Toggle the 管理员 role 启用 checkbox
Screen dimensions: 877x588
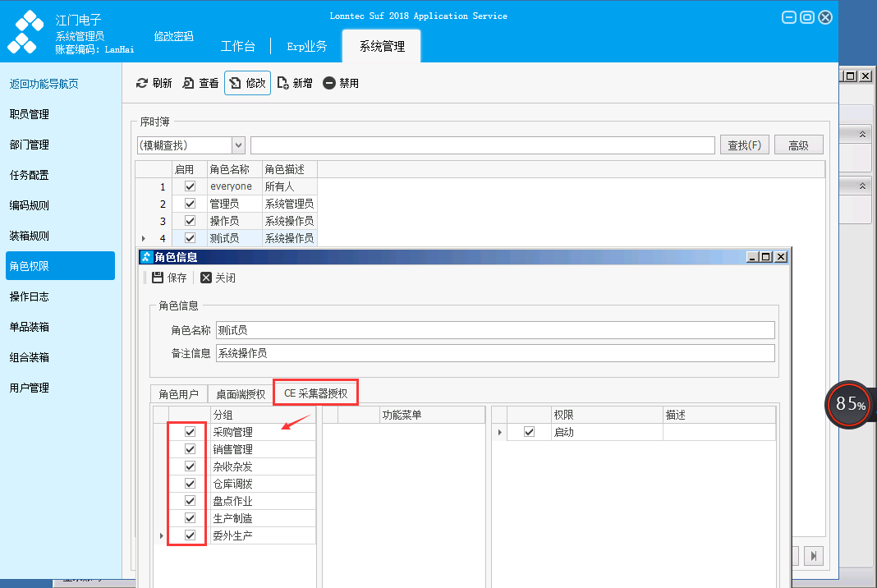tap(191, 204)
